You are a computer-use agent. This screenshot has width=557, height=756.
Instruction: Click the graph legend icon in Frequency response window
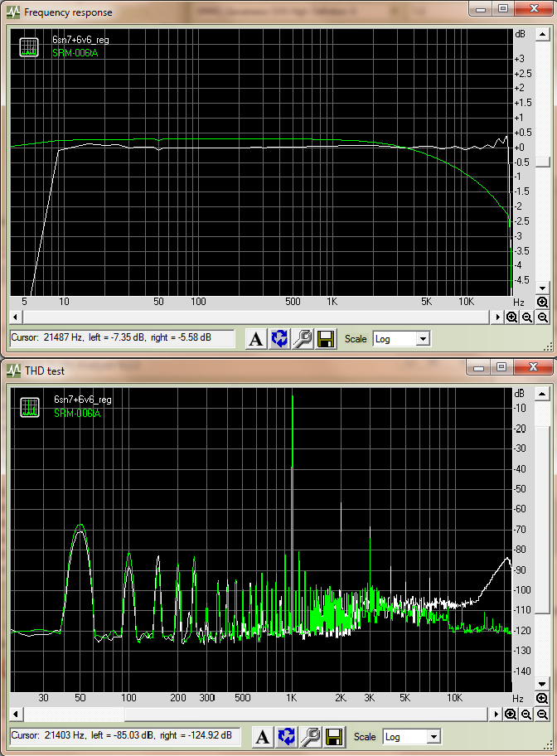pyautogui.click(x=29, y=46)
